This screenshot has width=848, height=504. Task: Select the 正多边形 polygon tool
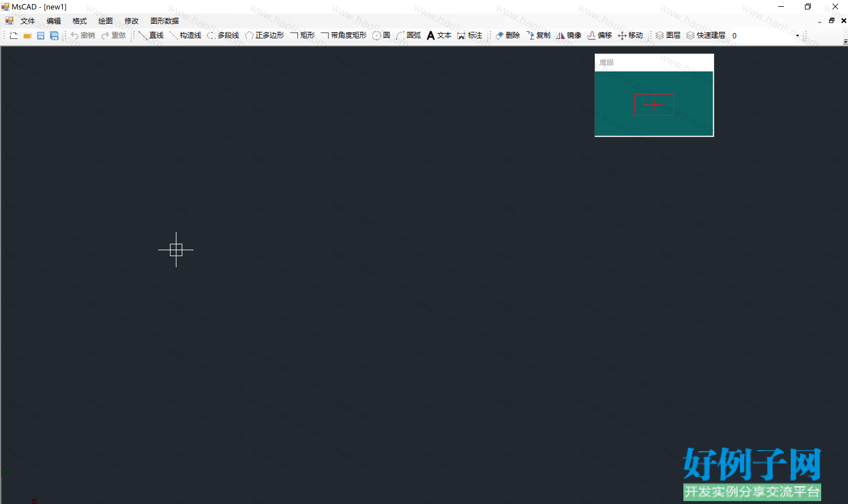point(264,35)
